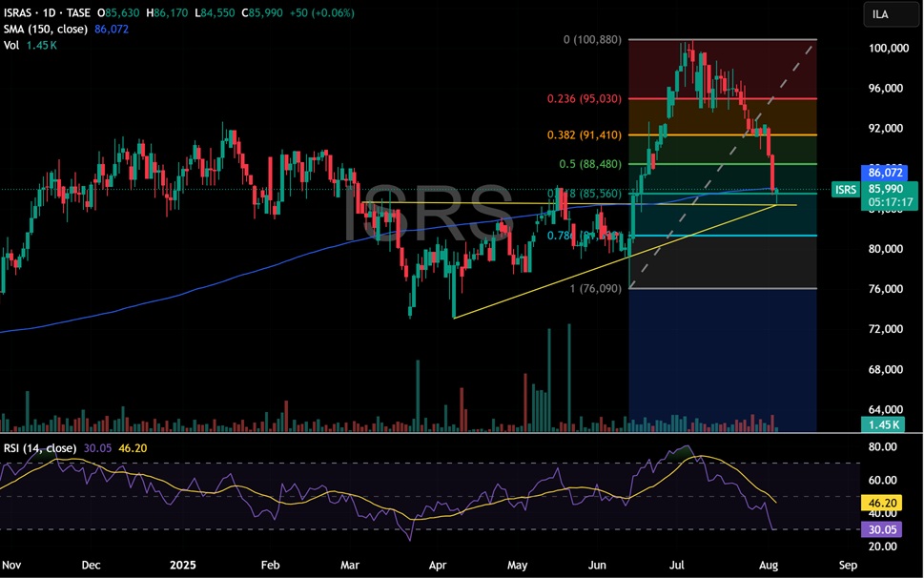Click the Feb label on time axis
The width and height of the screenshot is (924, 578).
(x=270, y=565)
